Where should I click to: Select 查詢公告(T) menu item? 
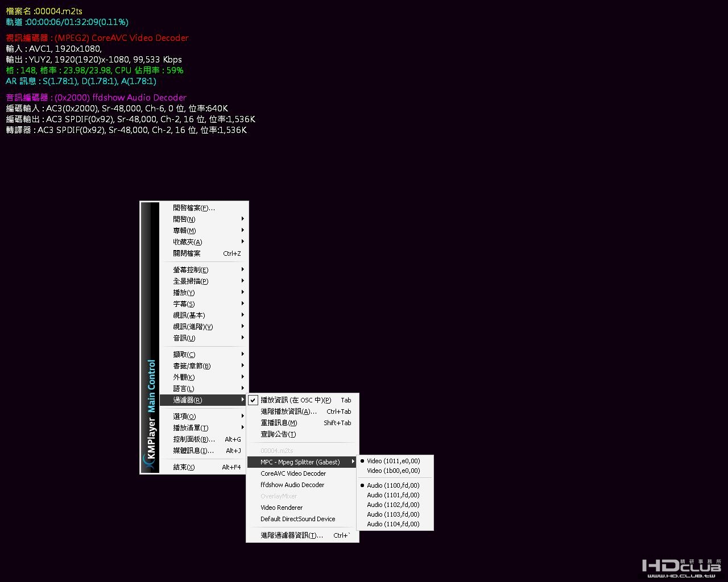click(x=303, y=434)
